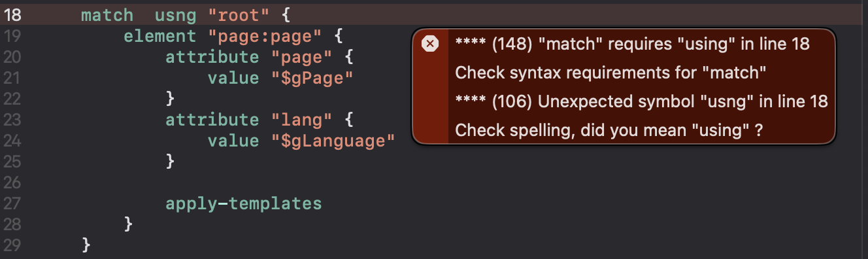The image size is (868, 259).
Task: Click the "attribute" keyword on line 23
Action: (x=212, y=120)
